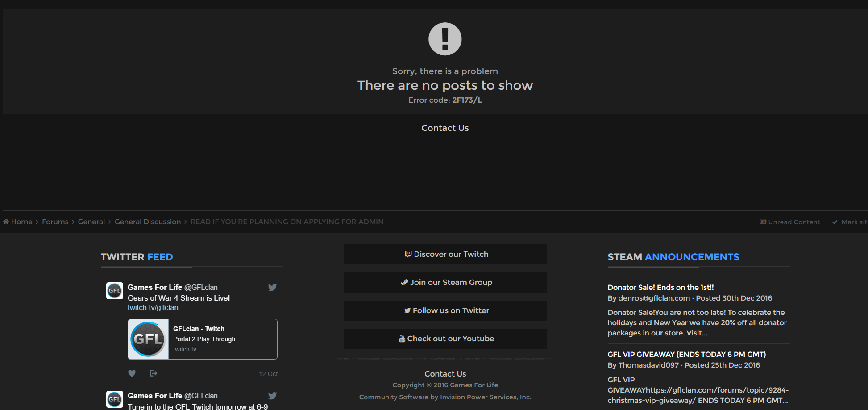
Task: Click the Twitter bird icon on the Tune in tweet
Action: [272, 396]
